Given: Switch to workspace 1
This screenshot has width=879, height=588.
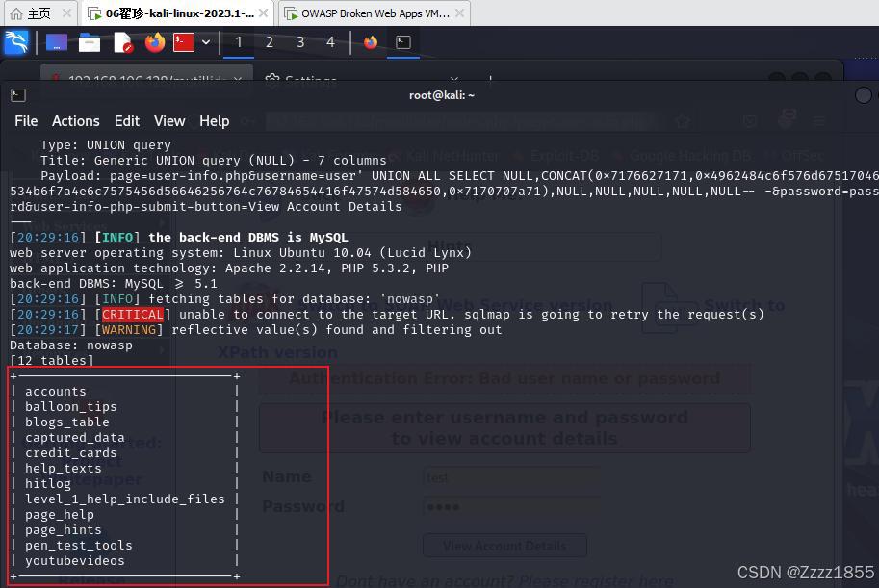Looking at the screenshot, I should coord(239,42).
